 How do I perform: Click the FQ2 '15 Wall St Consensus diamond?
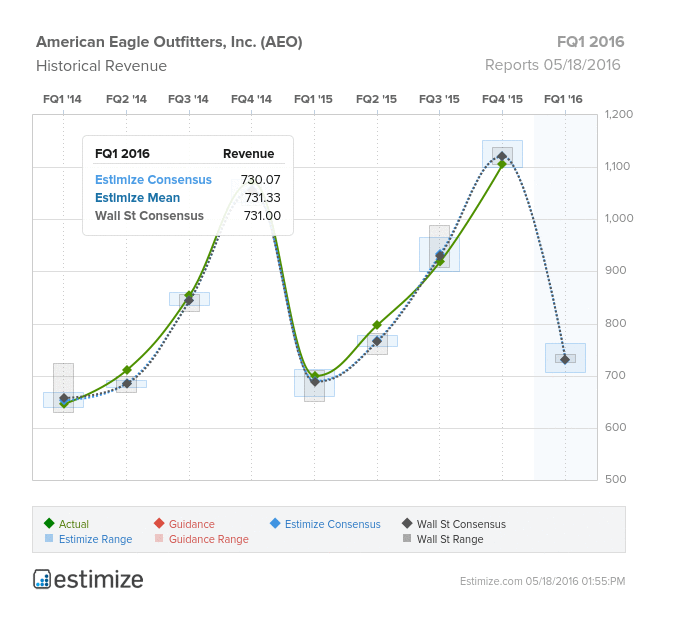pos(377,341)
